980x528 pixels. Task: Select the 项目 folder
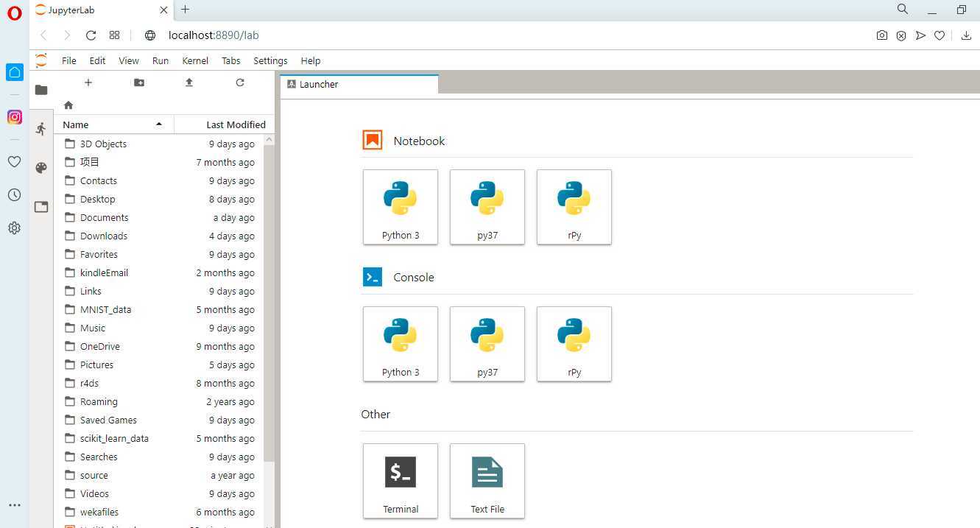point(159,162)
